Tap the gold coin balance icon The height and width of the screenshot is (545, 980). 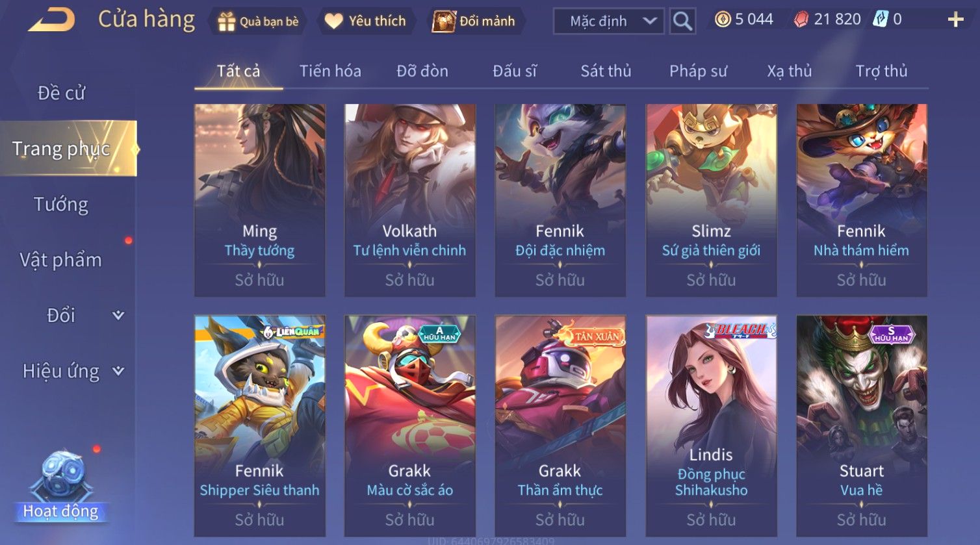[723, 19]
